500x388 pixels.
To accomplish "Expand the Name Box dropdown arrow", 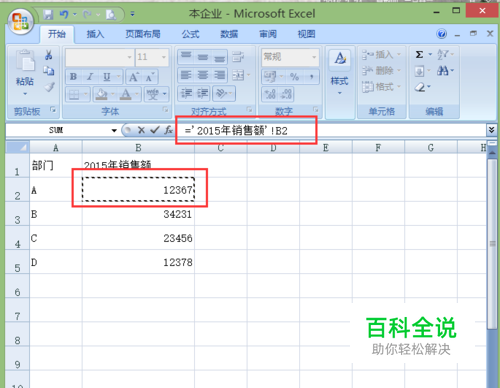I will point(114,130).
